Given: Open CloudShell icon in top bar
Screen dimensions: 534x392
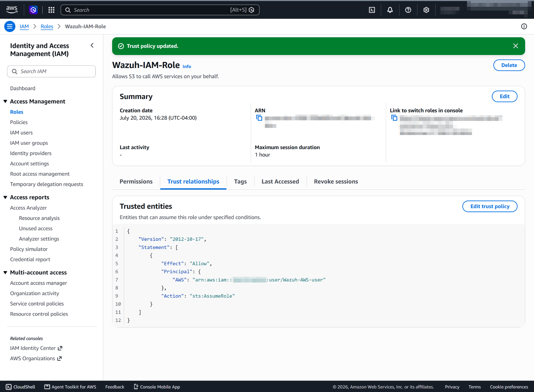Looking at the screenshot, I should pyautogui.click(x=372, y=10).
